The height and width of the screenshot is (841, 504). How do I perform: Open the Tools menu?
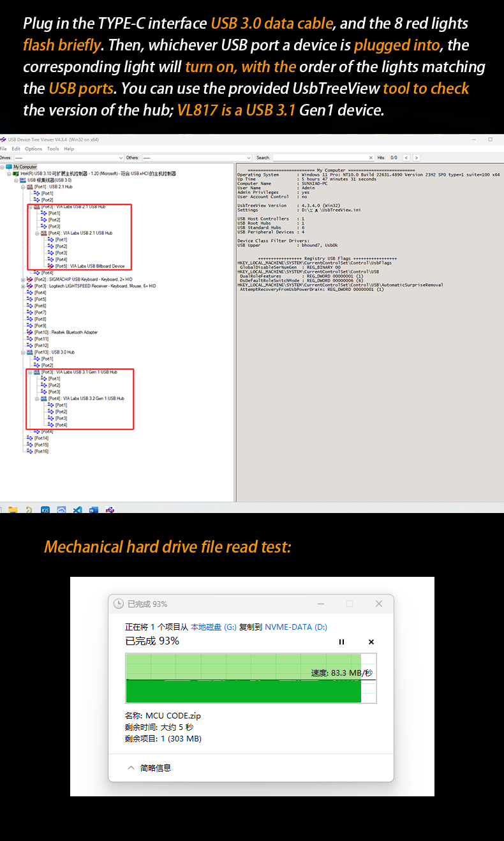[x=53, y=149]
